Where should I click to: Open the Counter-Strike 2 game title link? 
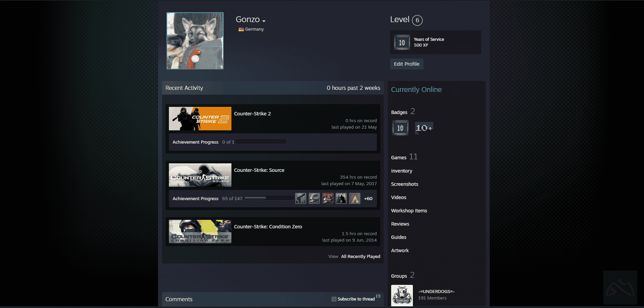point(253,114)
